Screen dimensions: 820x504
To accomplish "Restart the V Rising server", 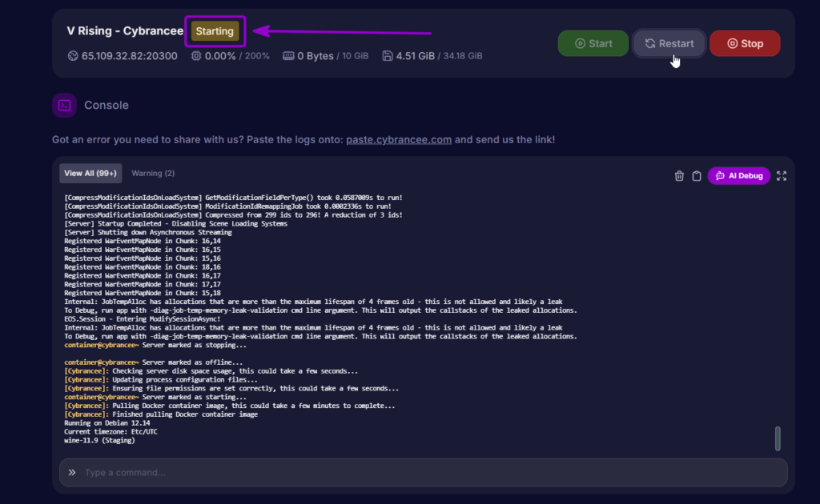I will pos(669,43).
